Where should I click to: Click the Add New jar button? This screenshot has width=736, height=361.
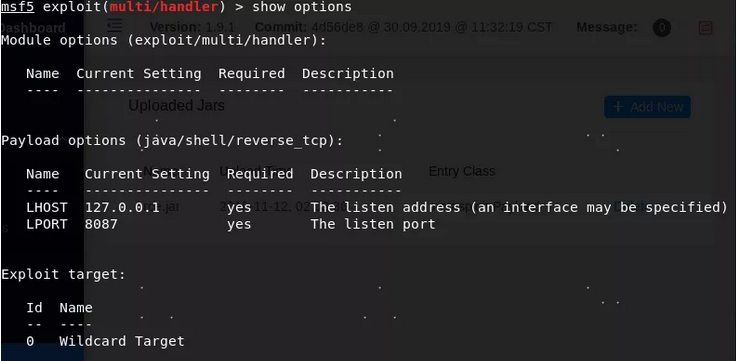click(x=647, y=107)
